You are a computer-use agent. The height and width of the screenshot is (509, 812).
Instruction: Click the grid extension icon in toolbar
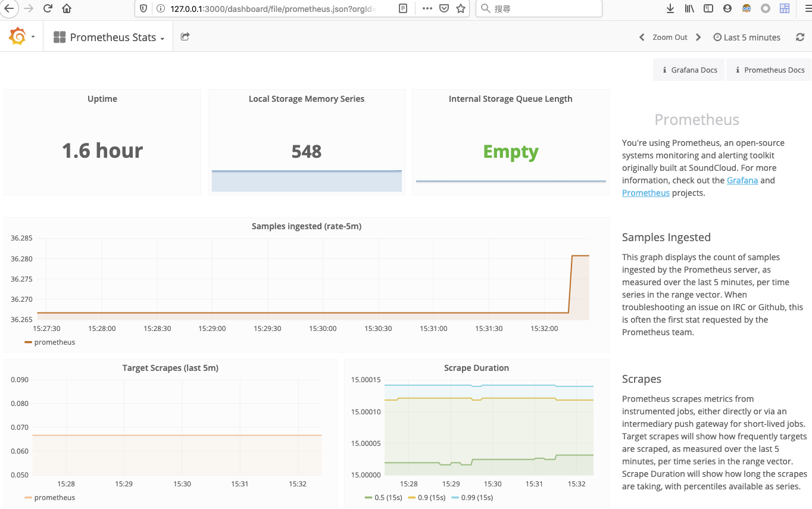tap(785, 8)
